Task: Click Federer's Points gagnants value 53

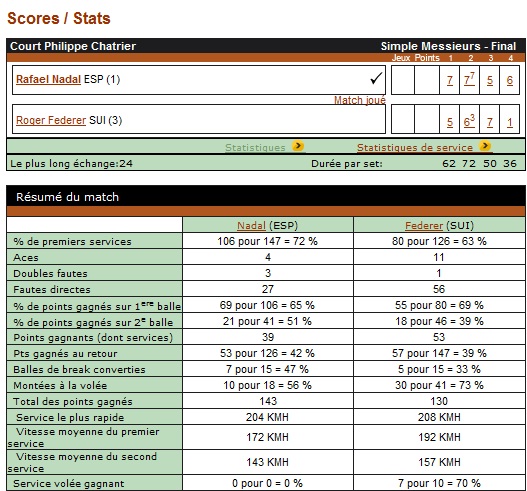Action: tap(439, 337)
